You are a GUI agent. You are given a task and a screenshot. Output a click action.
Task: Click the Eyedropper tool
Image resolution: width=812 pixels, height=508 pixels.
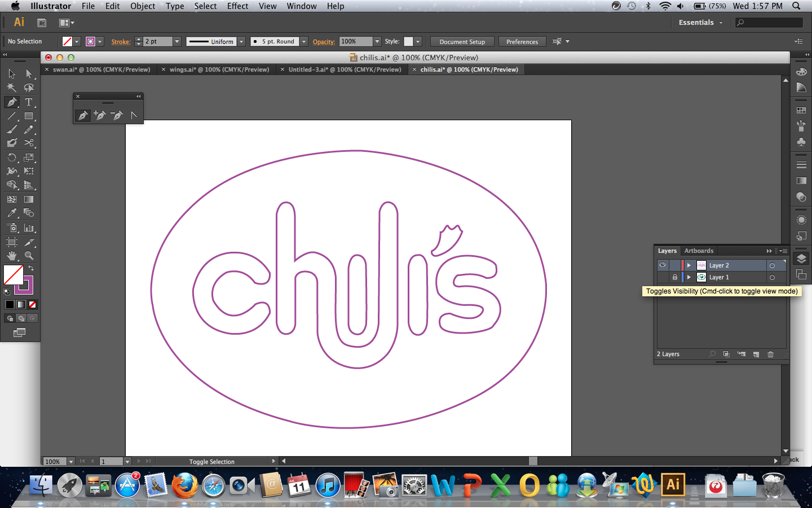[x=11, y=212]
